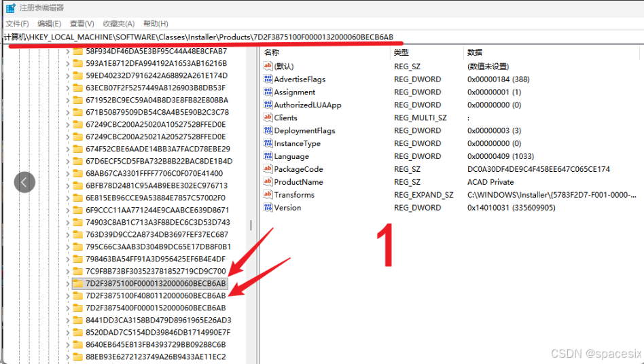Screen dimensions: 644x364
Task: Open the 收藏夹(A) menu
Action: (x=118, y=24)
